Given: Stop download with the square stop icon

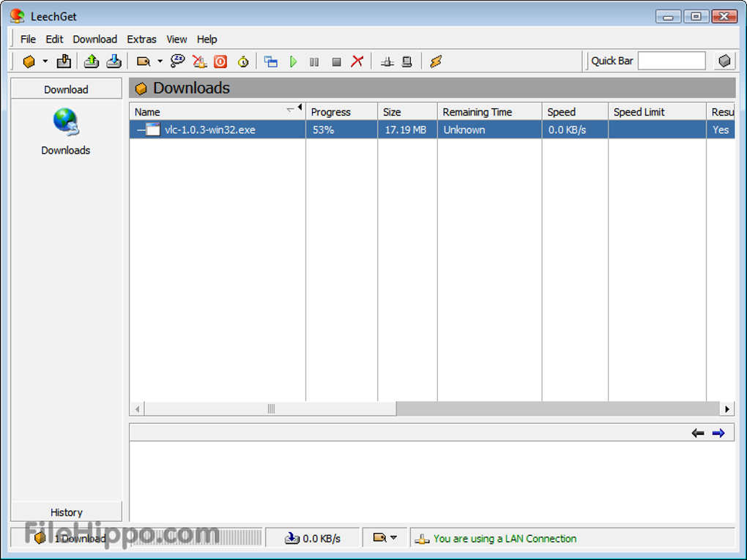Looking at the screenshot, I should pyautogui.click(x=336, y=62).
